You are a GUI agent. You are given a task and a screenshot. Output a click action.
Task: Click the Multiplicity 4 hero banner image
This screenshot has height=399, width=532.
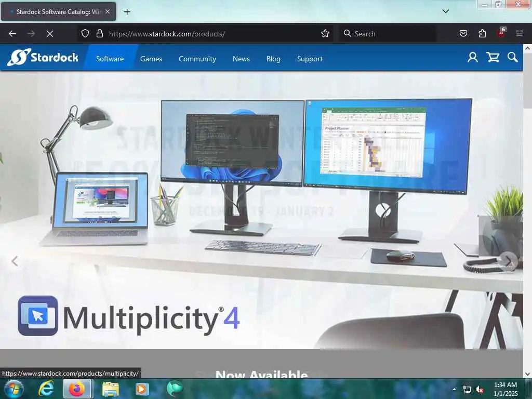pos(261,210)
